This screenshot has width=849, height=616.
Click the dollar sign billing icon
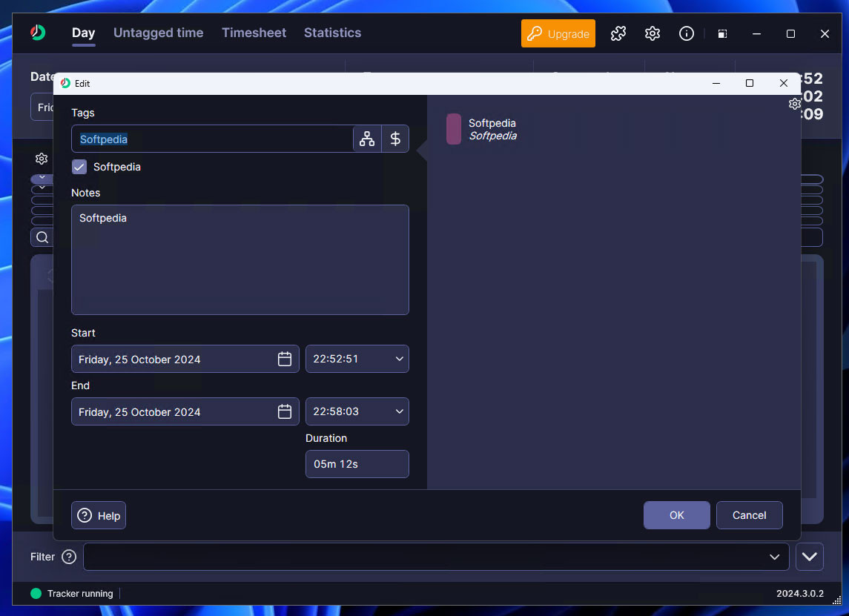click(395, 139)
